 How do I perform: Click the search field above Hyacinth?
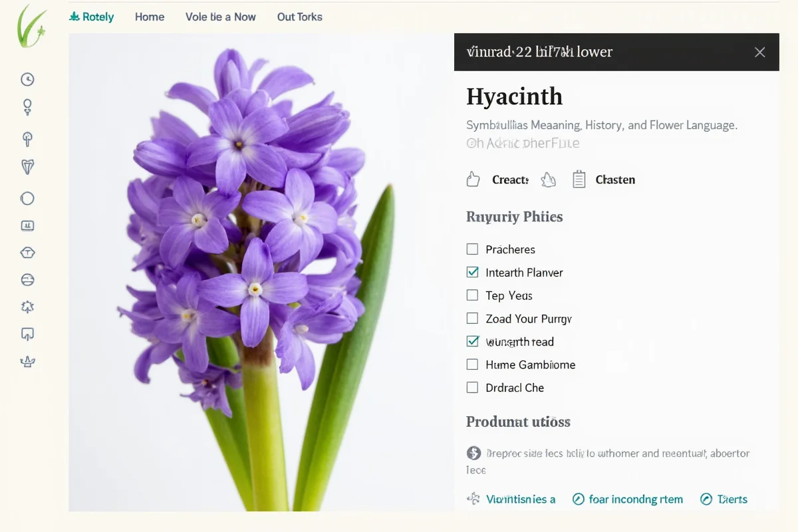click(x=598, y=52)
